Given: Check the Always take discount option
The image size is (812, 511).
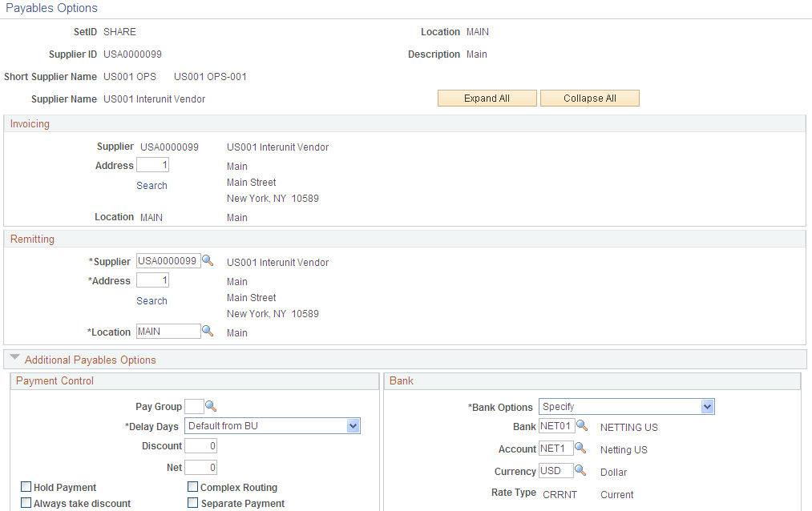Looking at the screenshot, I should (x=26, y=502).
